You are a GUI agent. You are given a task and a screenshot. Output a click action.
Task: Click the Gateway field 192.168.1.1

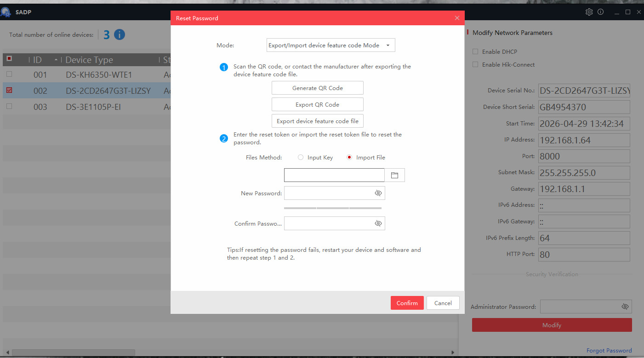coord(584,189)
